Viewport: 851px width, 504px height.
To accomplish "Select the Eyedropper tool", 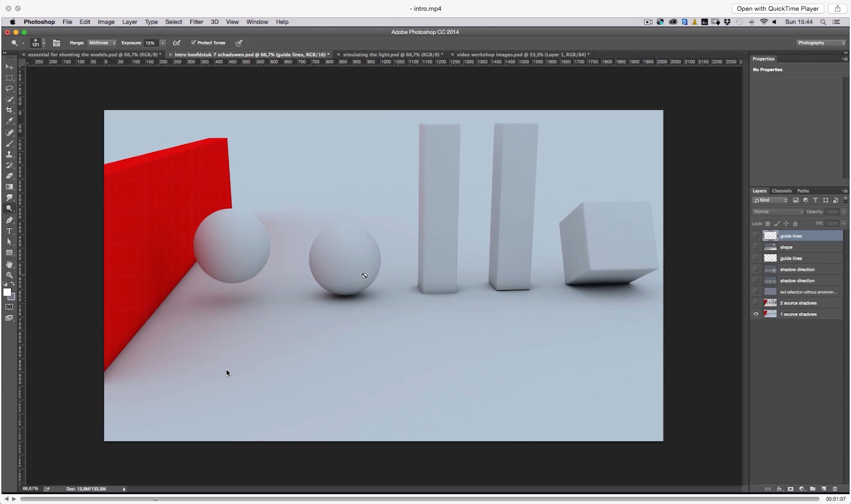I will pos(9,121).
